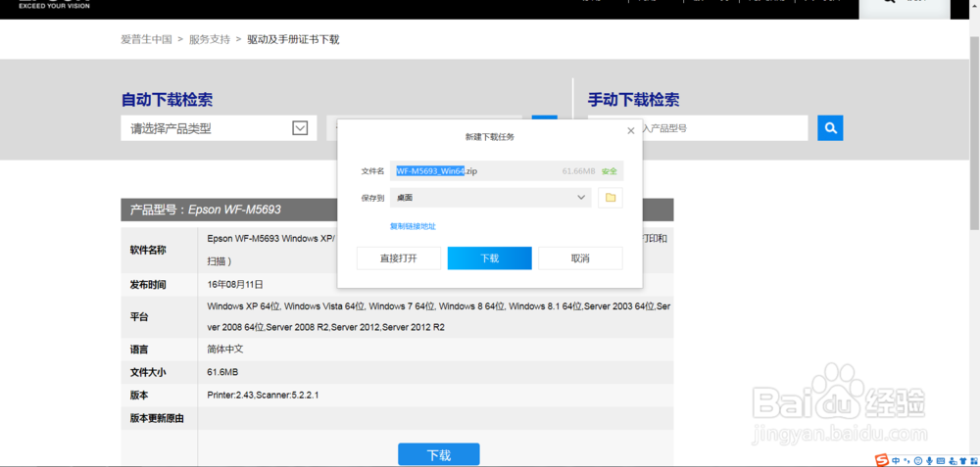Click the 文件大小 row label
This screenshot has width=980, height=467.
[x=148, y=372]
